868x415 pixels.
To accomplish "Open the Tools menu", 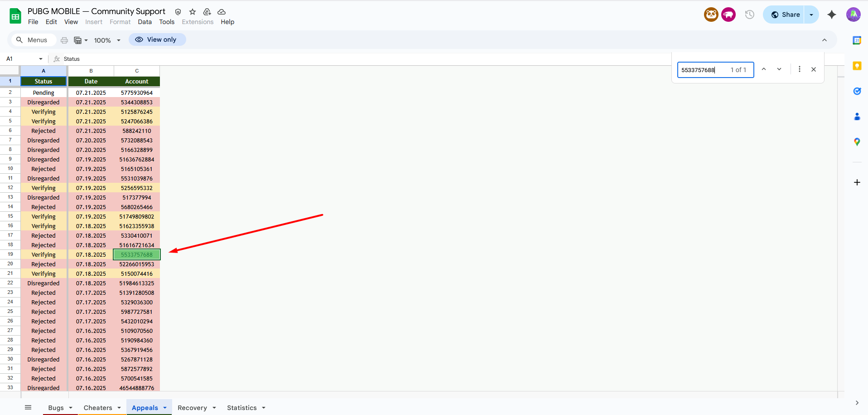I will coord(167,22).
